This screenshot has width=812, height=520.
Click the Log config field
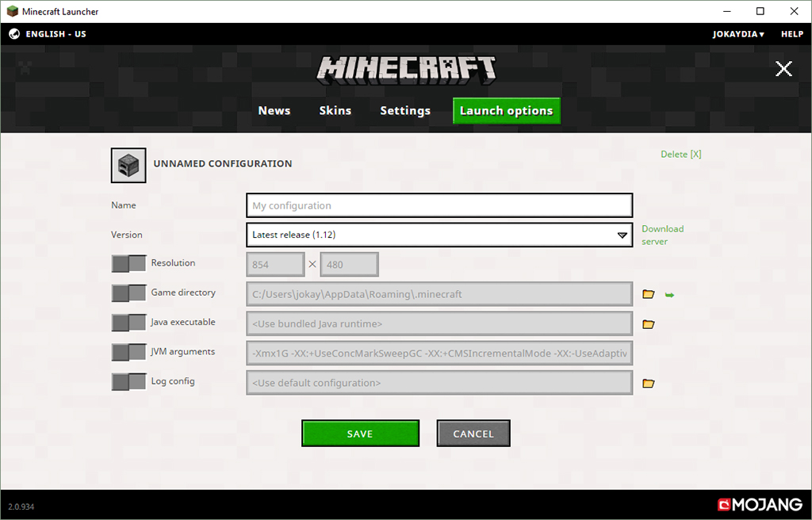click(x=439, y=383)
